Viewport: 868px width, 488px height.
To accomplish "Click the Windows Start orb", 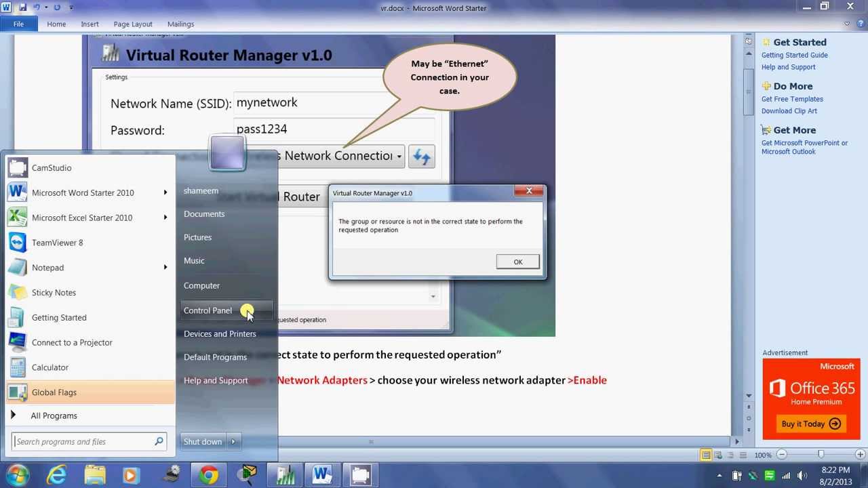I will 16,475.
